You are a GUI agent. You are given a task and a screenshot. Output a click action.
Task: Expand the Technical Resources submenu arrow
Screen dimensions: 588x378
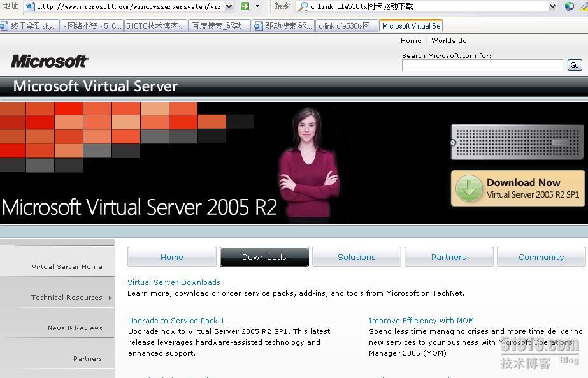[x=110, y=298]
